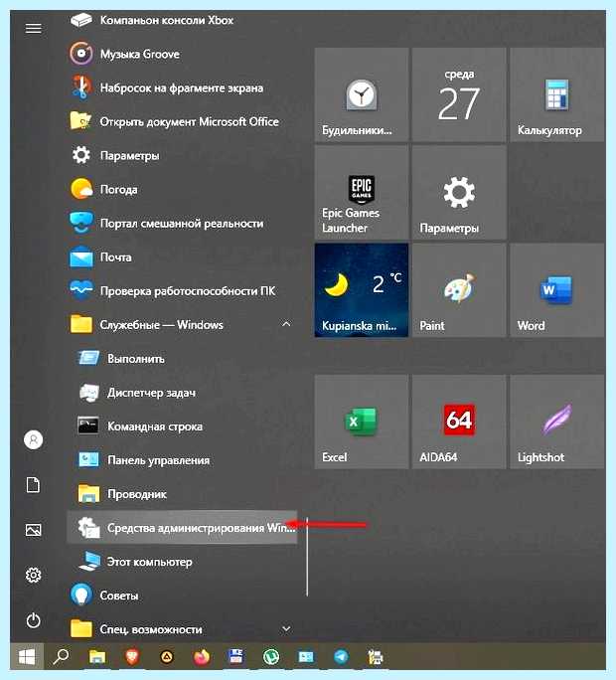Viewport: 616px width, 680px height.
Task: Click the user account icon in Start sidebar
Action: point(34,439)
